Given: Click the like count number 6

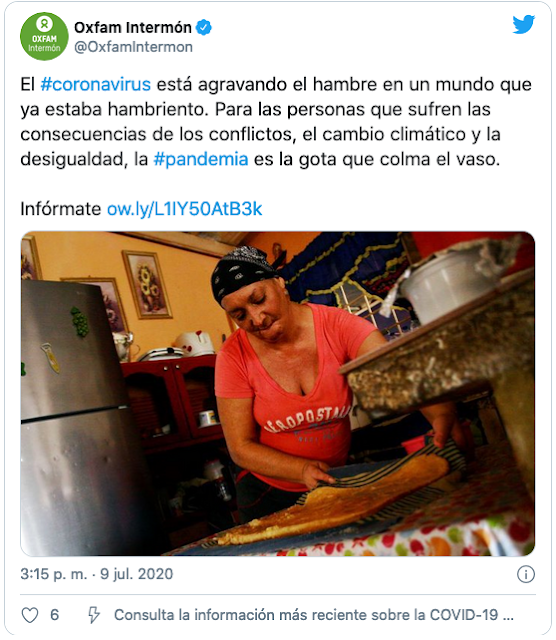Looking at the screenshot, I should pos(54,615).
